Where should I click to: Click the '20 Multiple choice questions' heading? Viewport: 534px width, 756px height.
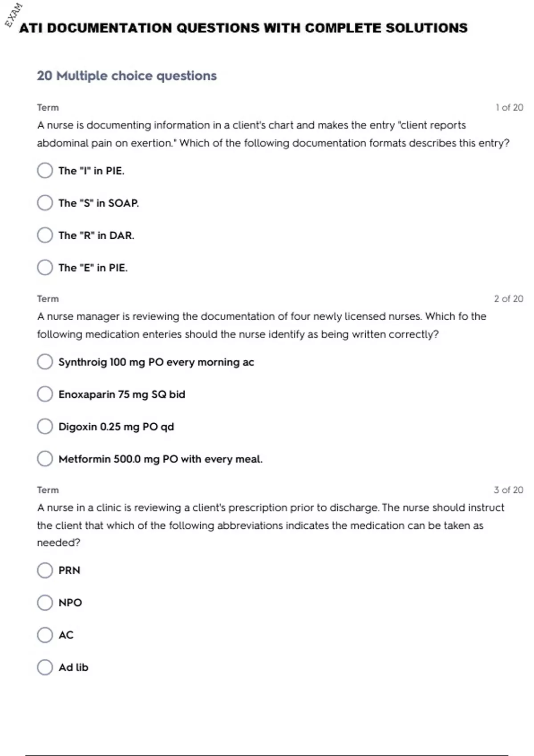[127, 76]
